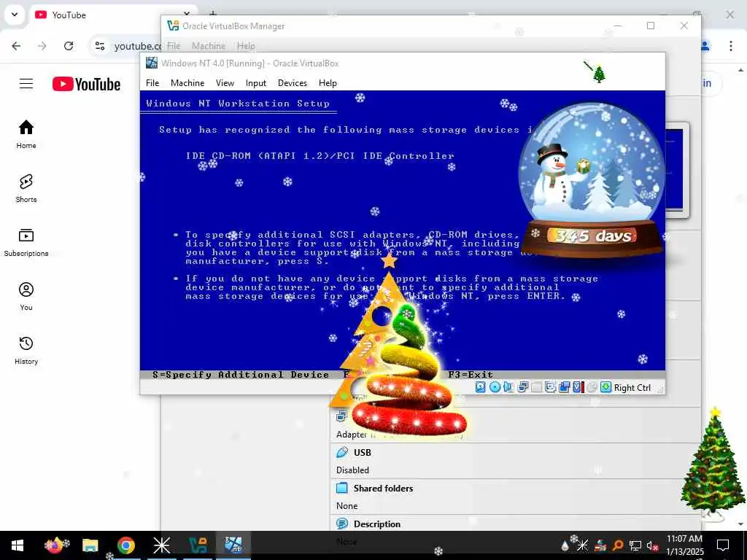Viewport: 747px width, 560px height.
Task: Open Subscriptions in the YouTube sidebar
Action: (26, 242)
